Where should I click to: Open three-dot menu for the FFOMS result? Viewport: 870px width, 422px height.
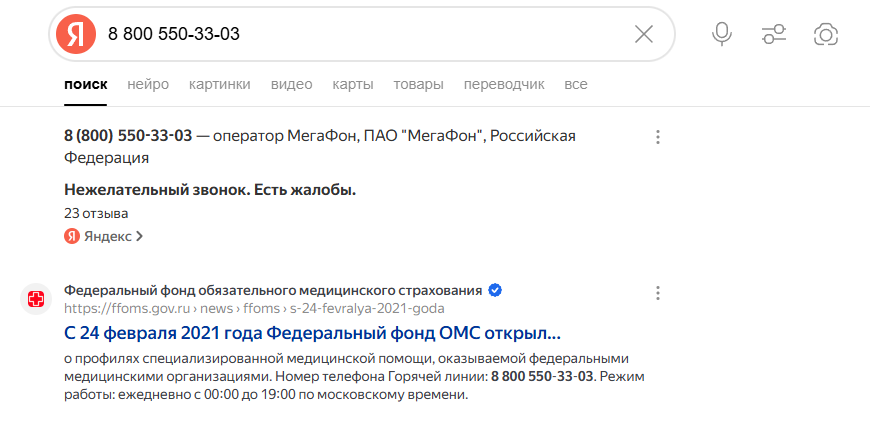pyautogui.click(x=657, y=293)
